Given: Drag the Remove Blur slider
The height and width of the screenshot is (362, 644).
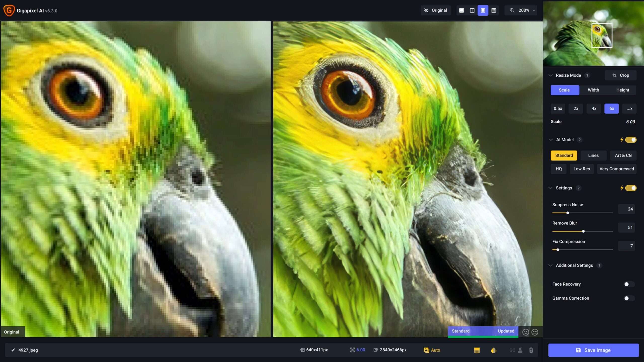Looking at the screenshot, I should coord(583,231).
